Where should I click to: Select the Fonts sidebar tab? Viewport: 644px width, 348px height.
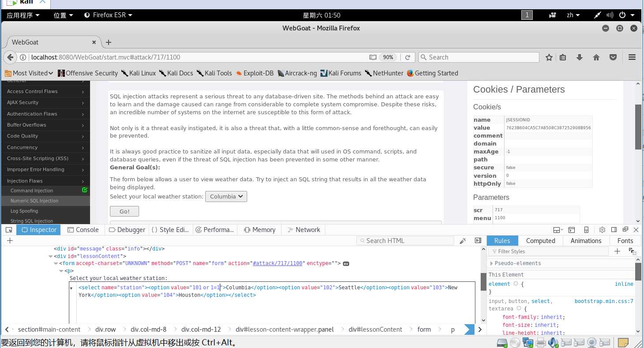(x=625, y=240)
